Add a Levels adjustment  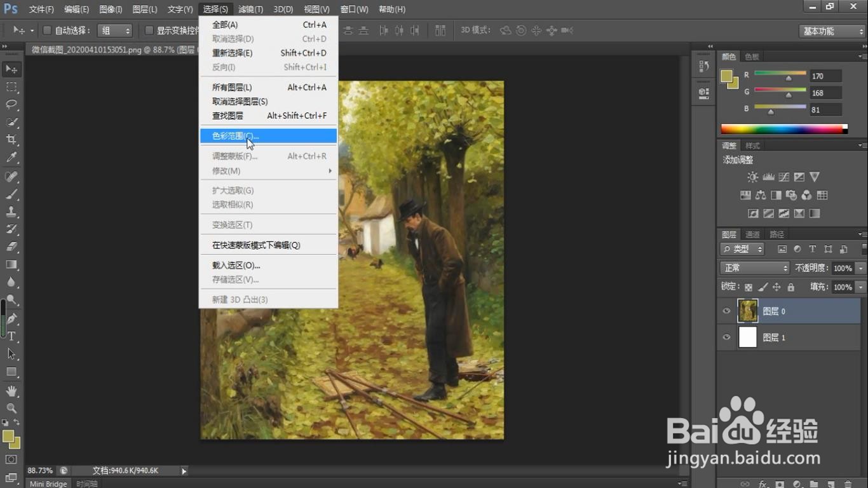(768, 177)
